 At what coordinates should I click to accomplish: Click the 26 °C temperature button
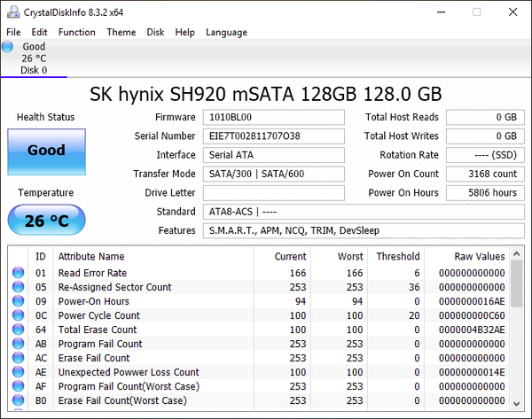(46, 220)
